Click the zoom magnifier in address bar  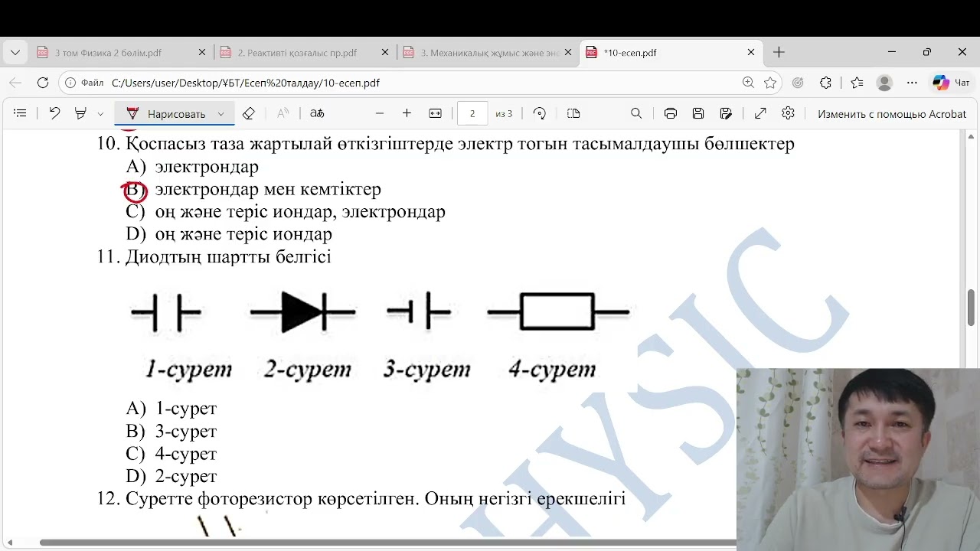(748, 83)
